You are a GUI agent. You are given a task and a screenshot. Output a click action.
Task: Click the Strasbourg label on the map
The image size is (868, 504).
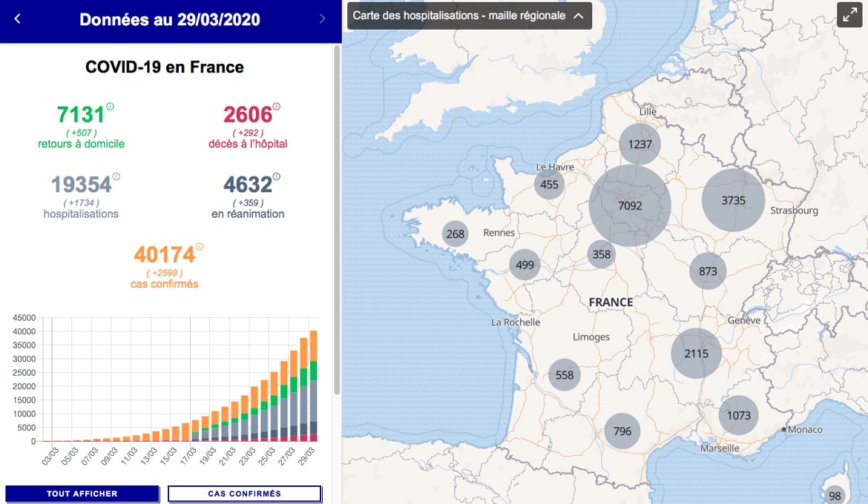tap(794, 210)
